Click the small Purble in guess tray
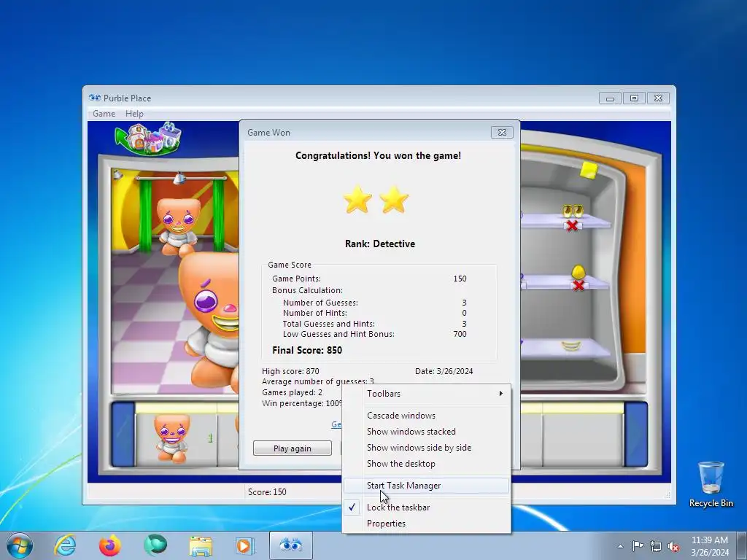Viewport: 747px width, 560px height. pyautogui.click(x=171, y=438)
